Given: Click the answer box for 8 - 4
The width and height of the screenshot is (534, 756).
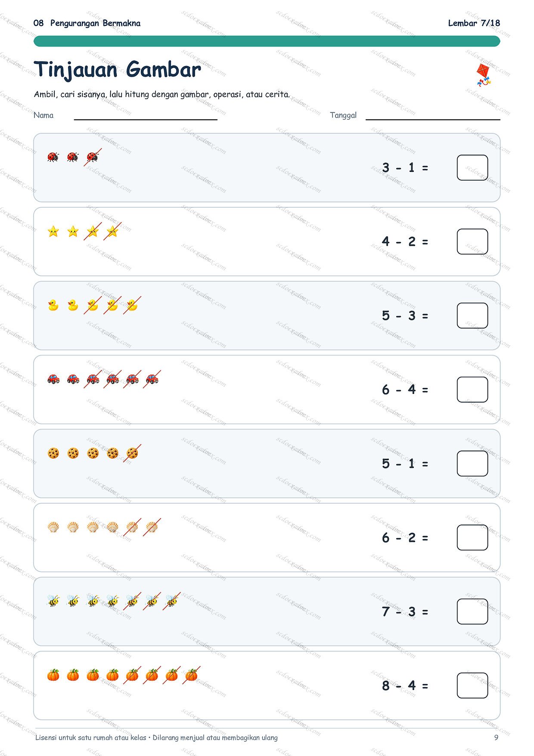Looking at the screenshot, I should tap(472, 685).
